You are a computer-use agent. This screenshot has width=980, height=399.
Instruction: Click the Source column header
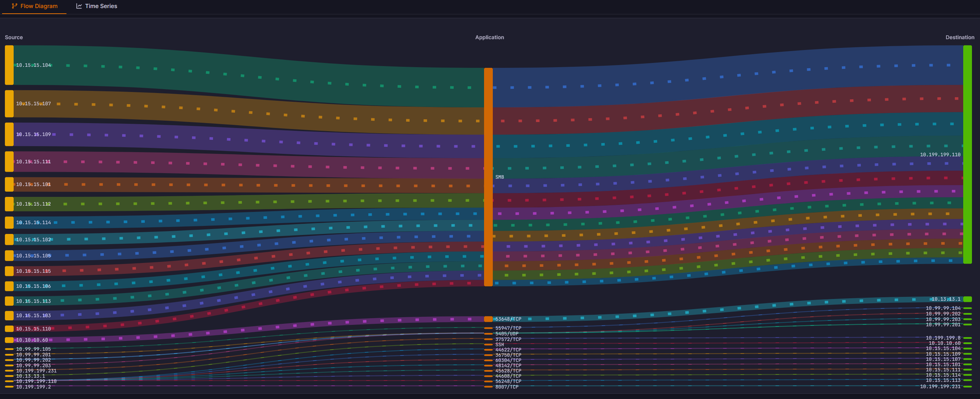[14, 37]
